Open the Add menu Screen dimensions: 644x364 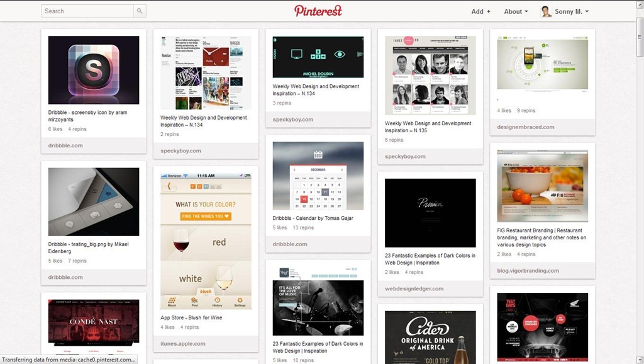tap(480, 11)
